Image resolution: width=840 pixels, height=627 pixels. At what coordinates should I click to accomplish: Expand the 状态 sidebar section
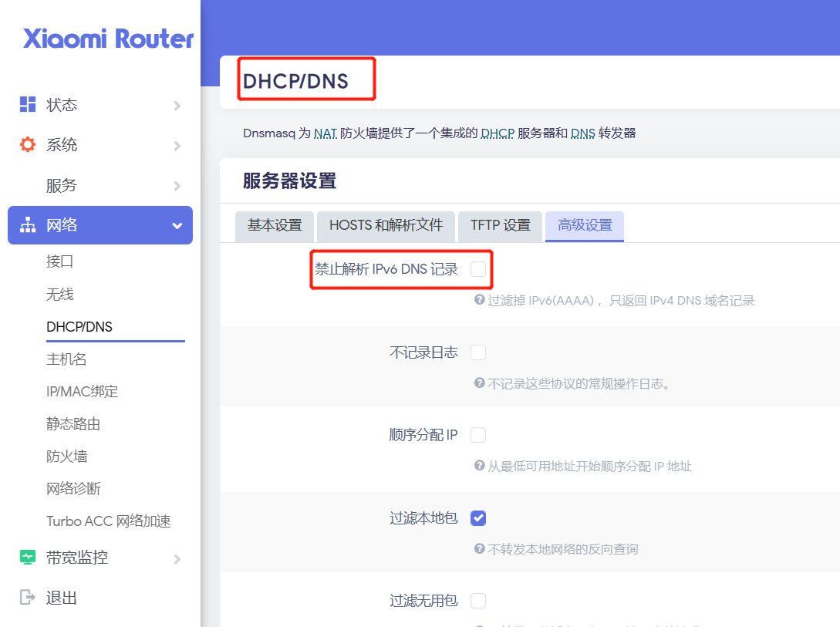(62, 104)
